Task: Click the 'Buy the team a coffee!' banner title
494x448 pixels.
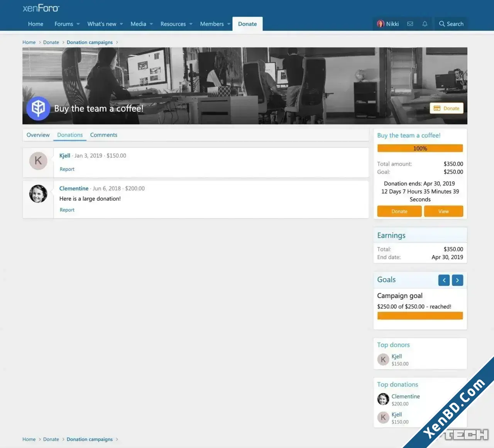Action: pos(99,109)
